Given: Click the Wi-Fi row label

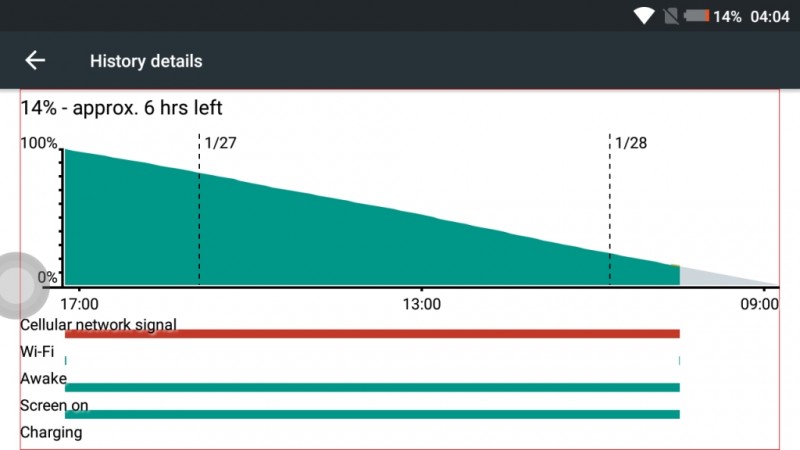Looking at the screenshot, I should (37, 352).
